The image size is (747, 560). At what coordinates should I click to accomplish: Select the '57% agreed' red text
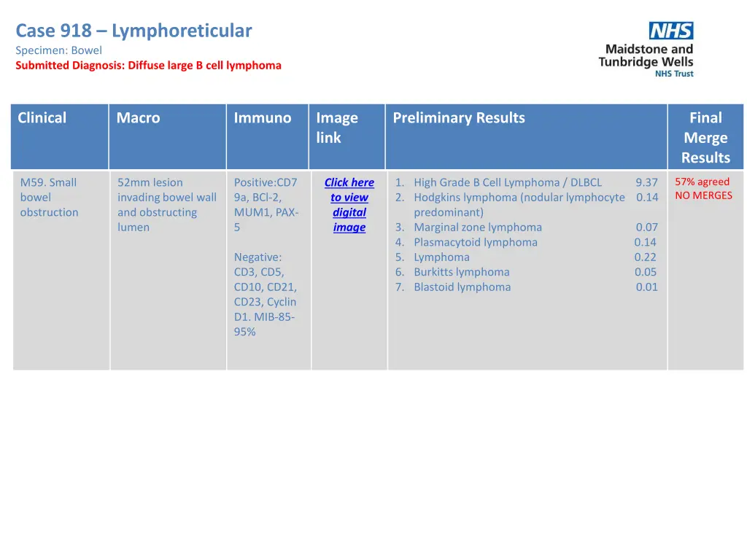[702, 182]
